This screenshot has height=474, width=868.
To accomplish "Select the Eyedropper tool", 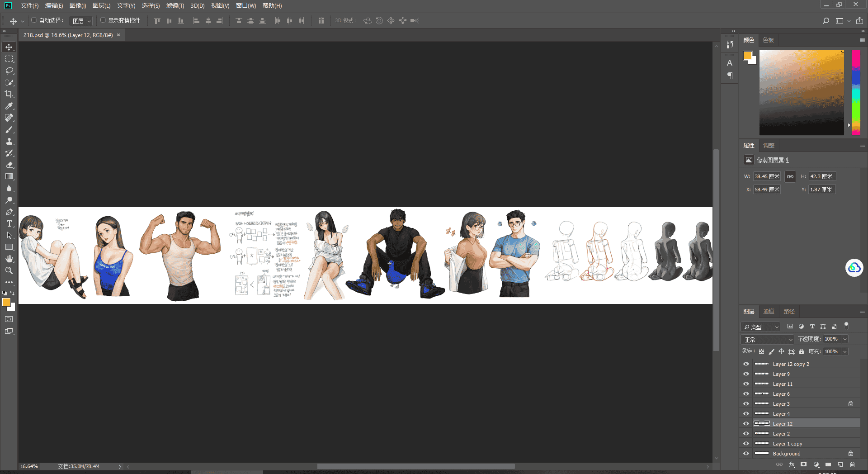I will [9, 106].
